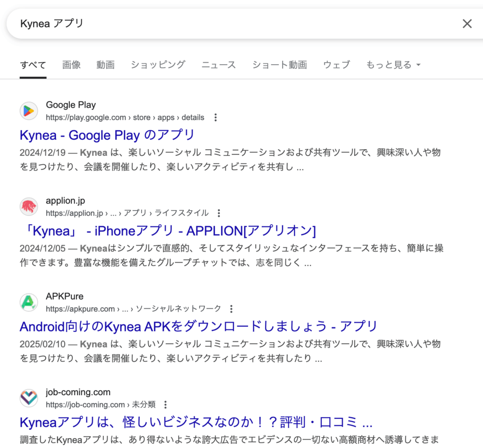Open the 動画 tab

pos(106,65)
